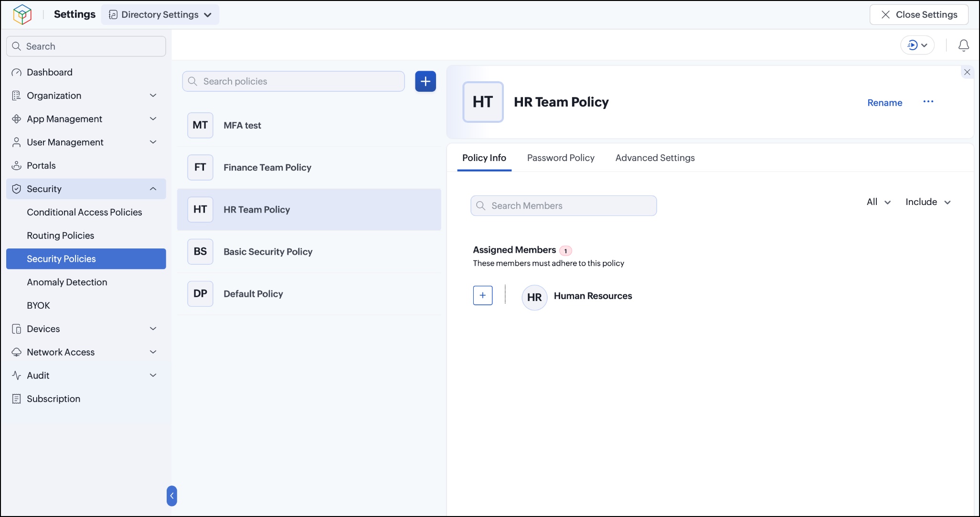Select the HR Team Policy in list

(x=309, y=209)
